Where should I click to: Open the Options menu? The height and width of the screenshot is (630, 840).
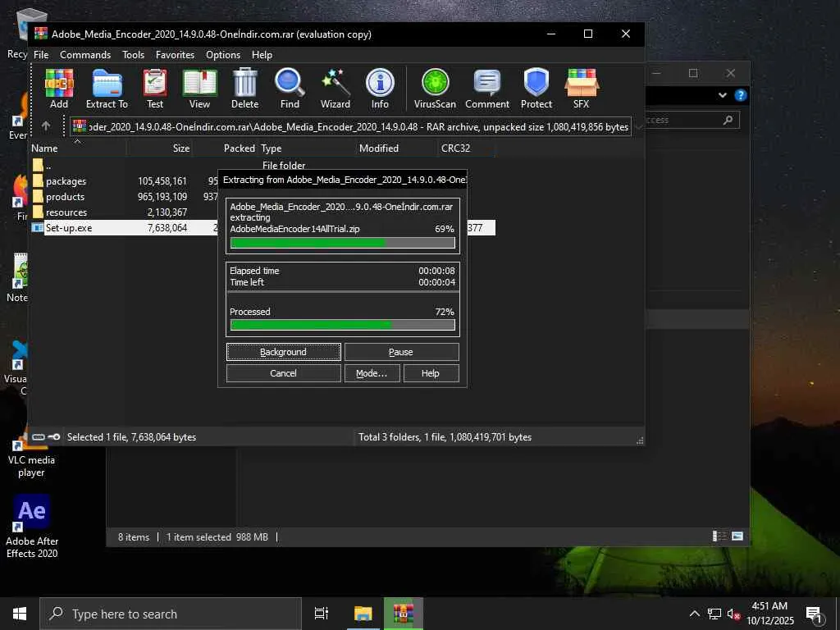point(223,55)
